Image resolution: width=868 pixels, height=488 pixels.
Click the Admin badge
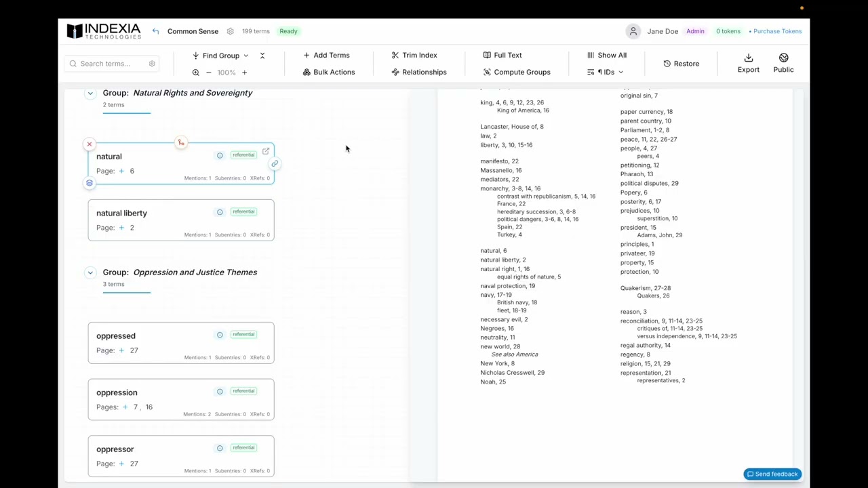(695, 31)
